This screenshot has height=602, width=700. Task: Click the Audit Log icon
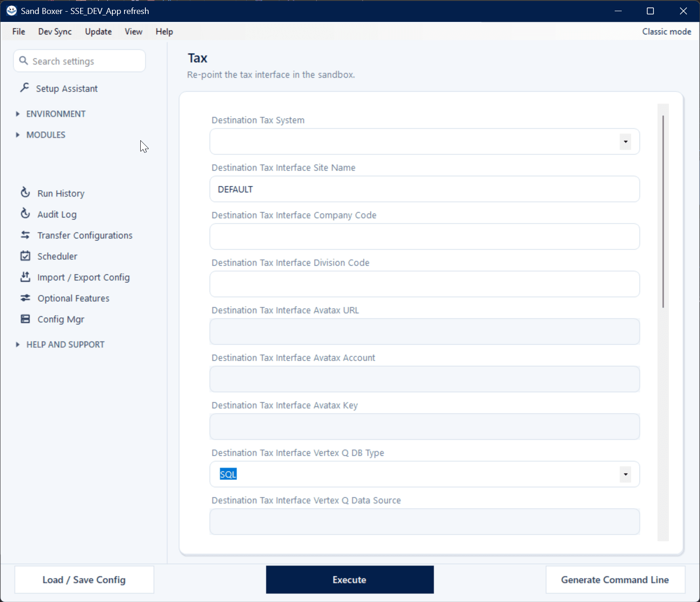click(25, 213)
